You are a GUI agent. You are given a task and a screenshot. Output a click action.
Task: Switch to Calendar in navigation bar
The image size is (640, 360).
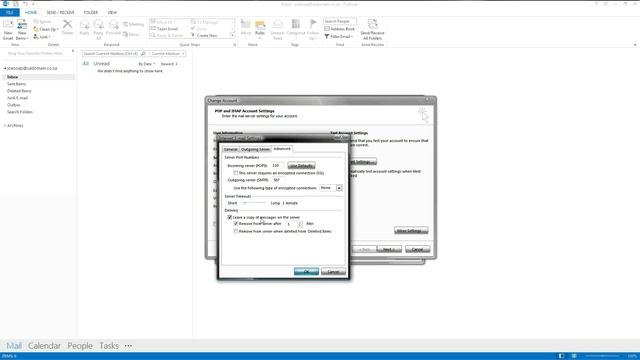tap(44, 346)
